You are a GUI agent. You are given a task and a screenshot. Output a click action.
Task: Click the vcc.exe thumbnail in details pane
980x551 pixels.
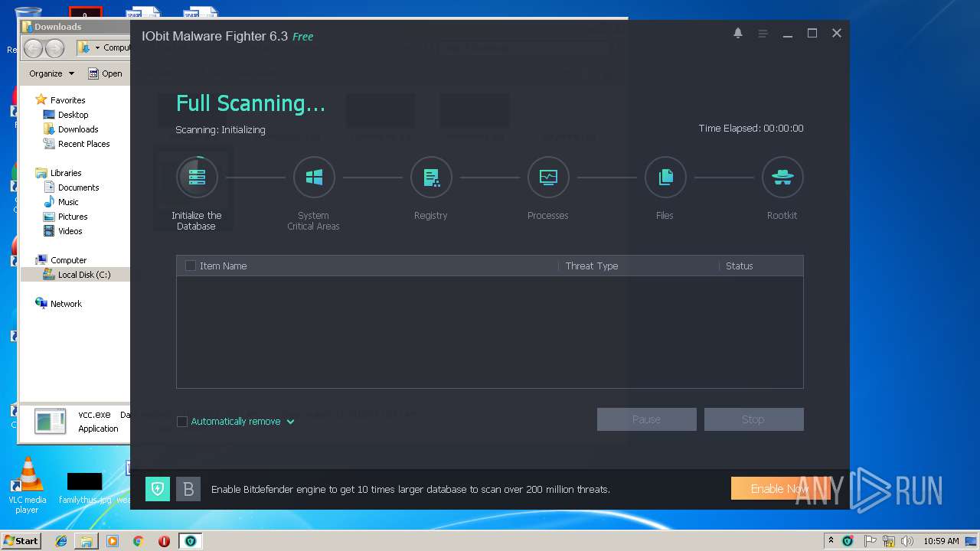click(x=51, y=422)
